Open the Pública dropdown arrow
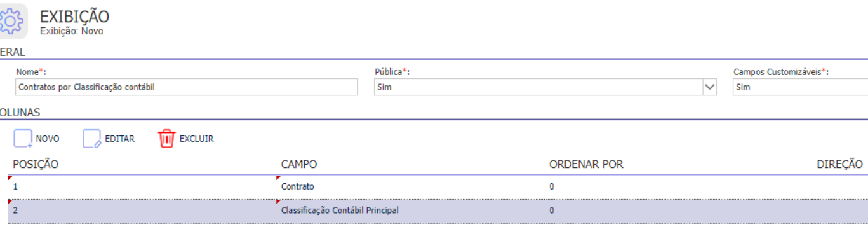868x236 pixels. 709,87
